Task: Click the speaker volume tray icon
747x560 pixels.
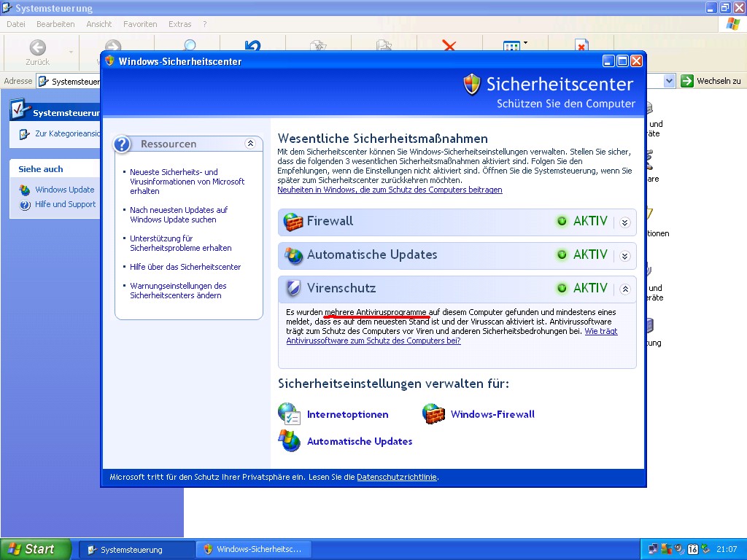Action: coord(679,549)
